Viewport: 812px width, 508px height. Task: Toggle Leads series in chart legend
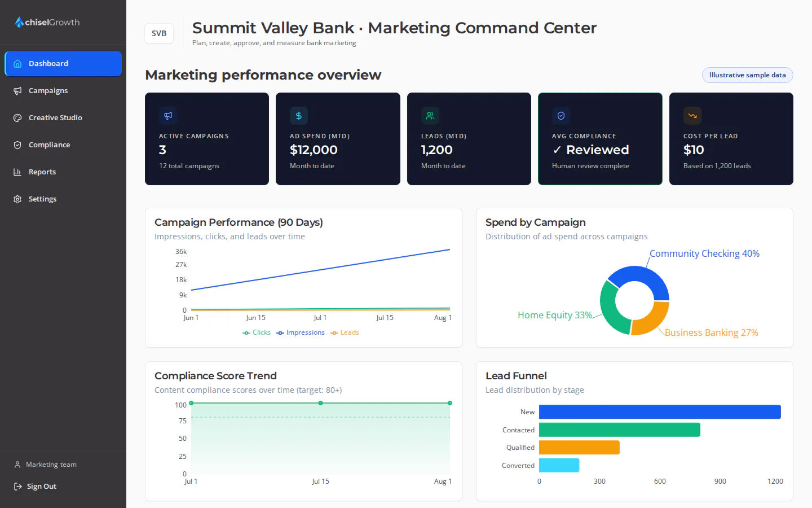point(345,332)
